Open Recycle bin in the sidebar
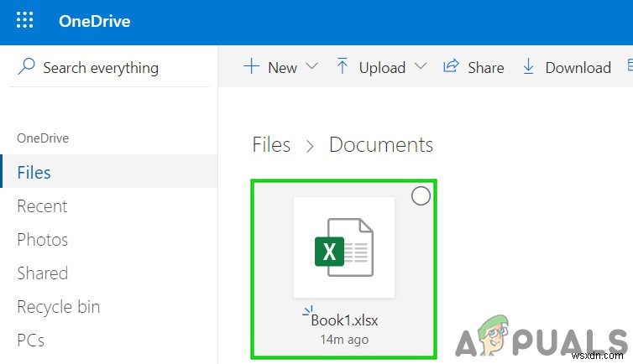Screen dimensions: 633x364 (x=59, y=307)
